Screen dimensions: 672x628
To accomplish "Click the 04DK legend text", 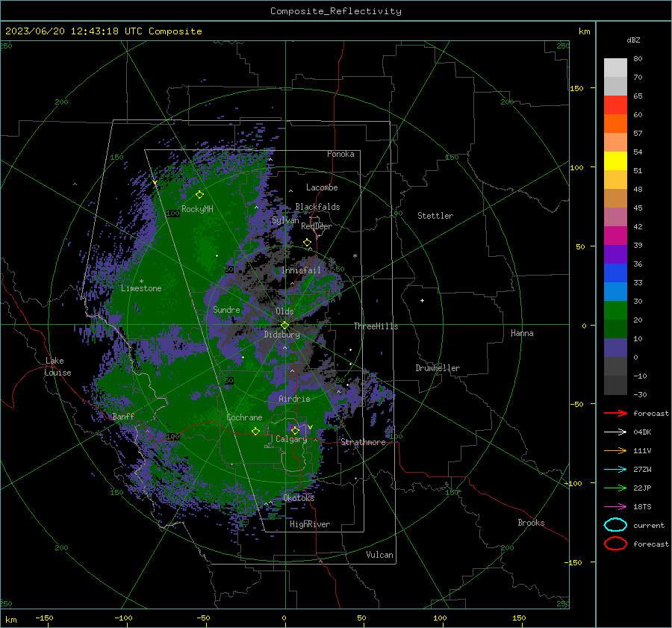I will click(642, 432).
